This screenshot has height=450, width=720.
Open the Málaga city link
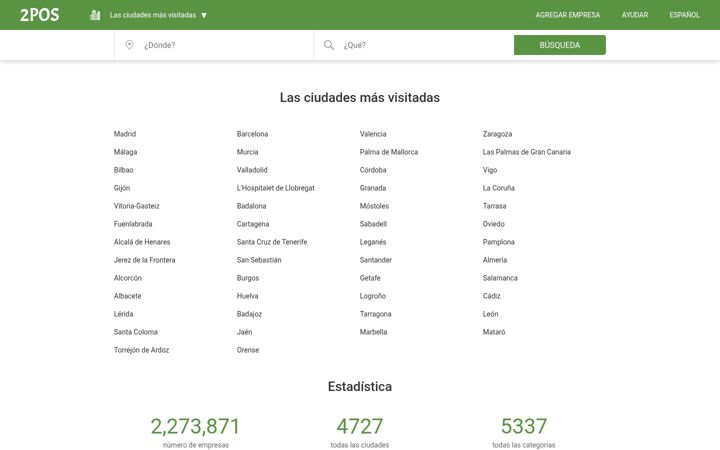[x=125, y=152]
